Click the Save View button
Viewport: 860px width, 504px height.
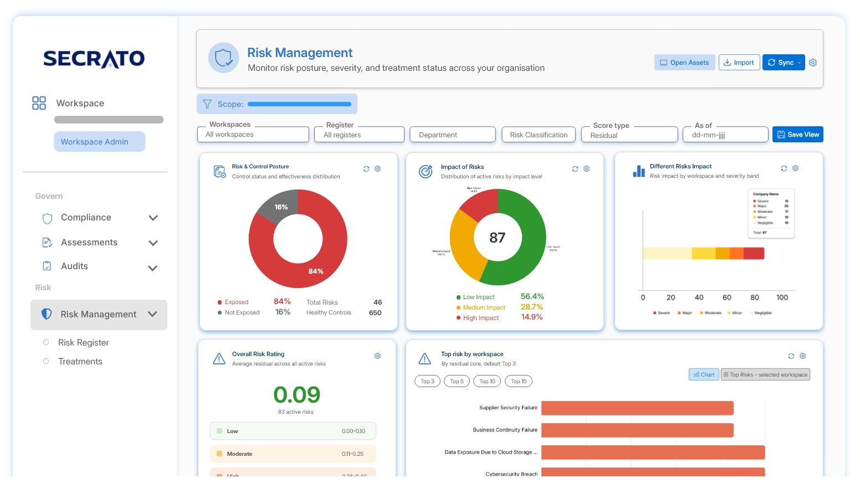pyautogui.click(x=798, y=135)
